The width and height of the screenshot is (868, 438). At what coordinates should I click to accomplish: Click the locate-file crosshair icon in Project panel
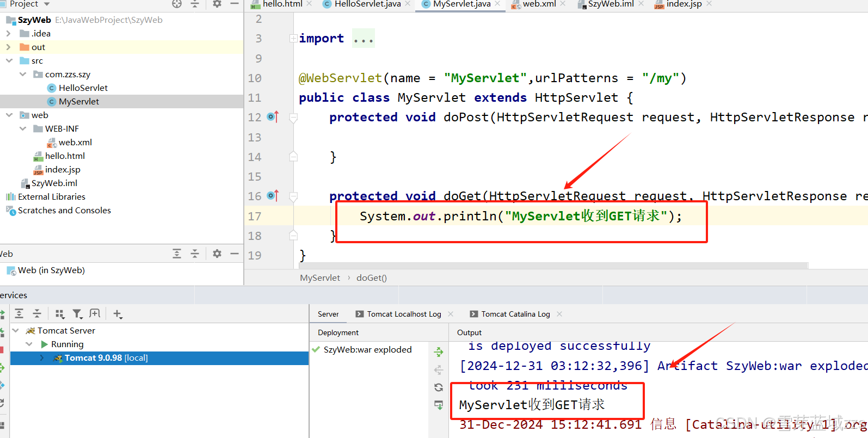coord(177,4)
